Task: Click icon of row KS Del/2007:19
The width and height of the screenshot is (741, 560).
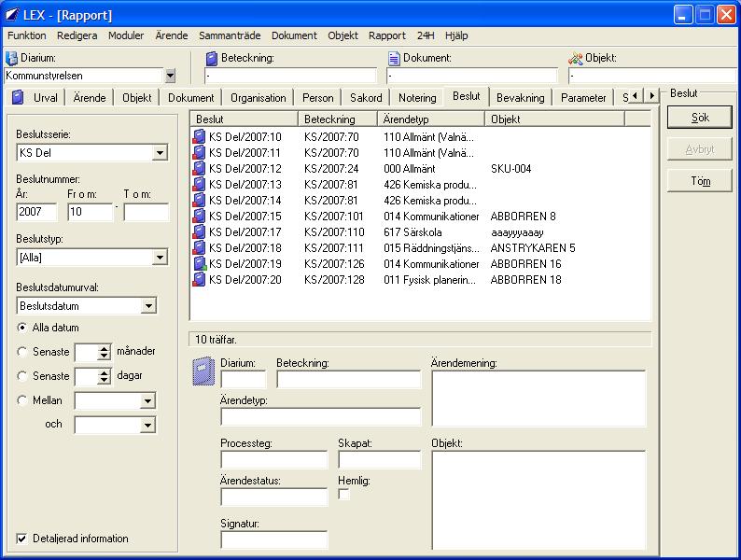Action: pos(199,263)
